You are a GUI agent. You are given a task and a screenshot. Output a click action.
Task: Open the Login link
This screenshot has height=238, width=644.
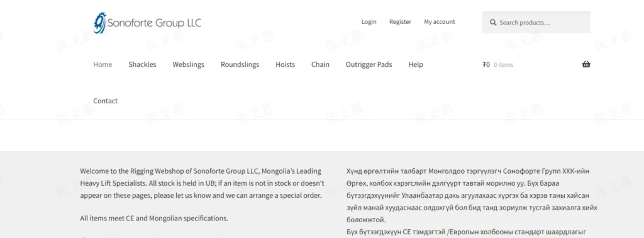tap(369, 22)
